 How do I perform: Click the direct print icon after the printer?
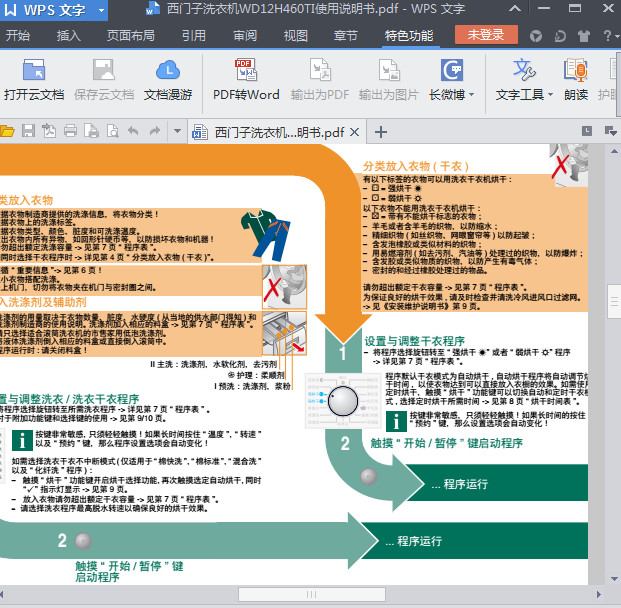click(x=91, y=131)
